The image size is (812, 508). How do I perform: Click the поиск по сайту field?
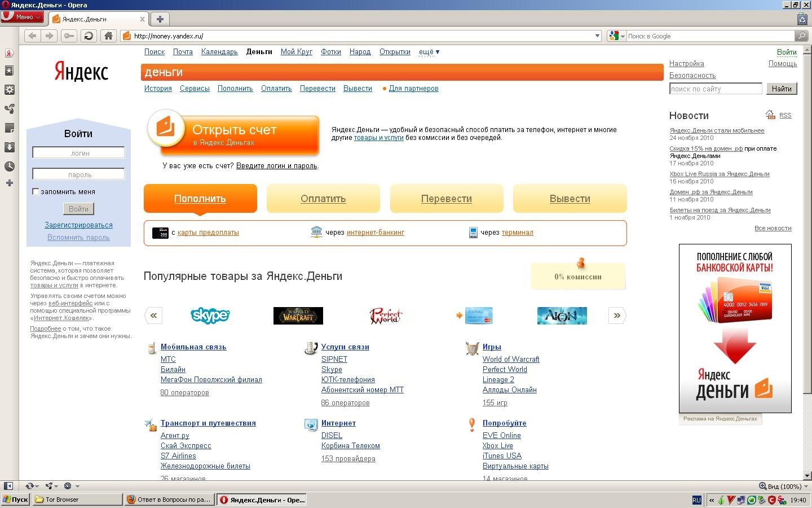click(716, 89)
